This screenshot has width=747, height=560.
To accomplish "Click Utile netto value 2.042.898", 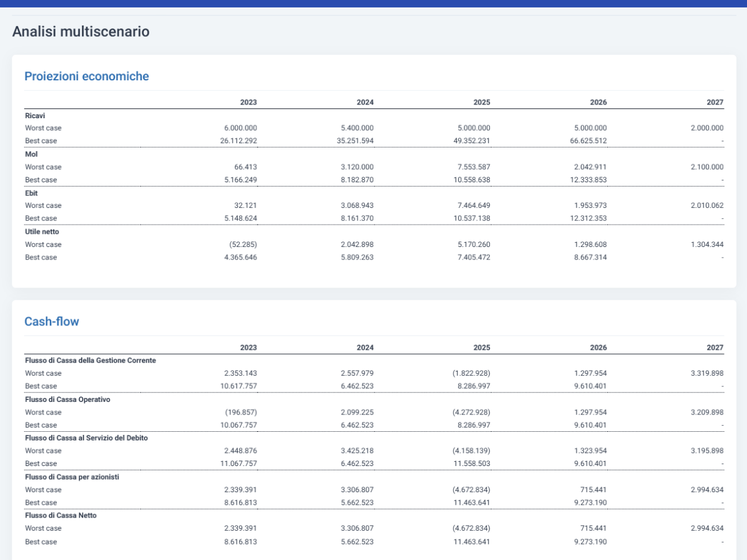I will point(357,245).
